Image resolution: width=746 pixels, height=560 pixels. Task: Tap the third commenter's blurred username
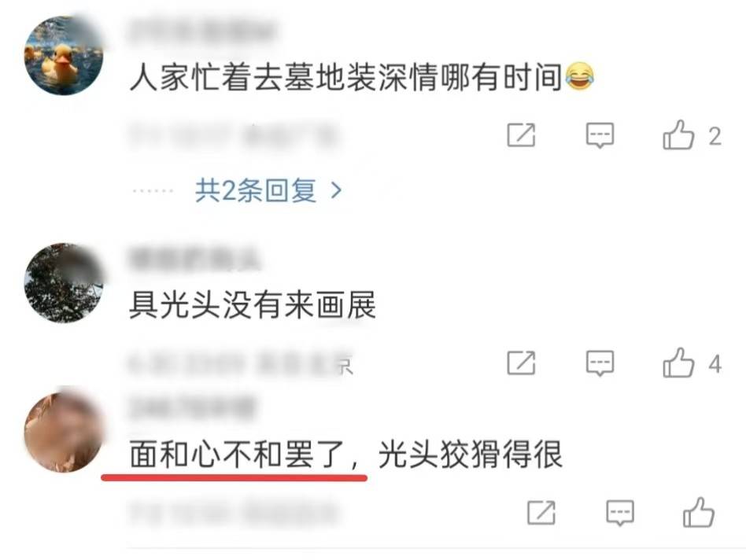point(192,408)
